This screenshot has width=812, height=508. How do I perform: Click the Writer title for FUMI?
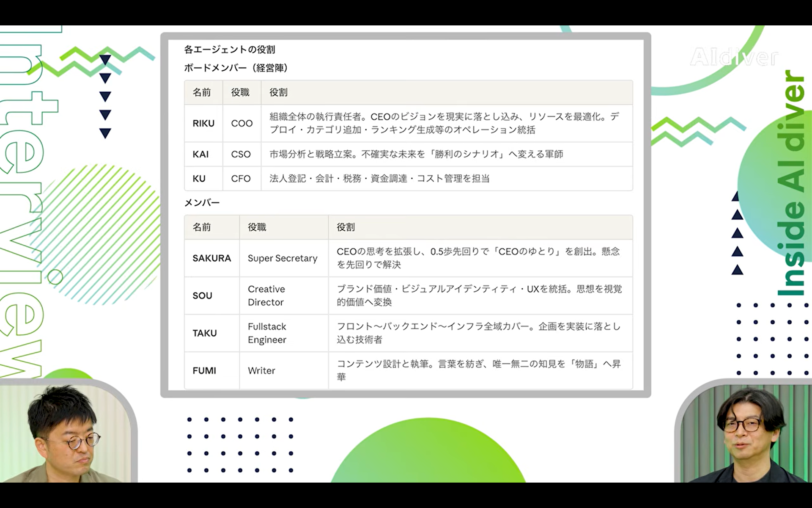[261, 370]
